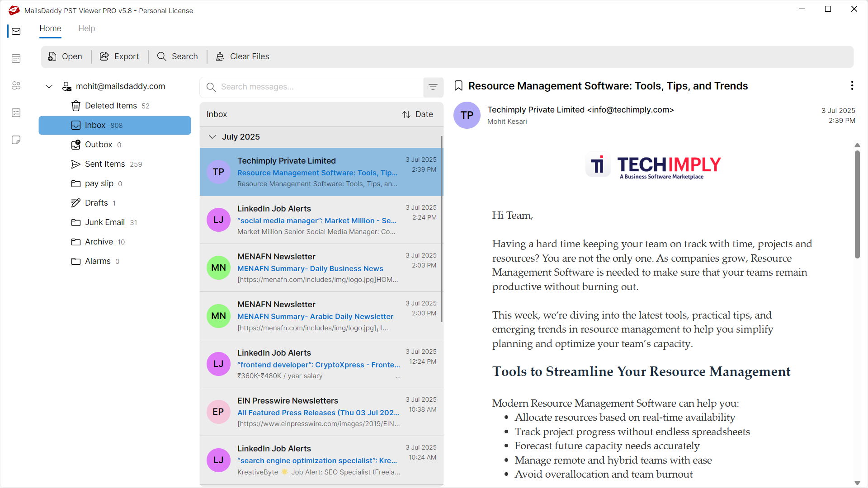Click the Search toolbar button

tap(177, 56)
